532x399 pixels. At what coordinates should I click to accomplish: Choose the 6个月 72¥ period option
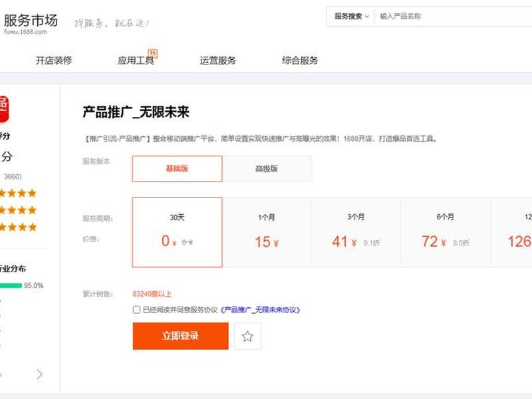(x=446, y=232)
